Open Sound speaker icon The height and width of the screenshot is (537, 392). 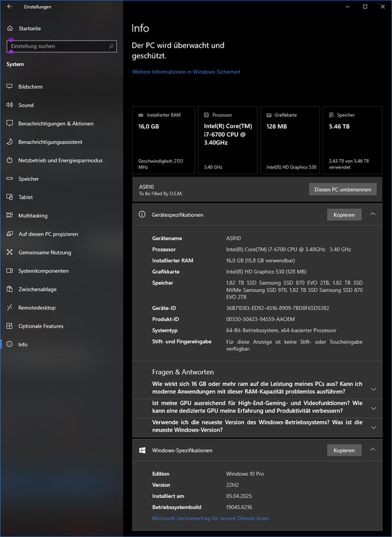(x=9, y=105)
